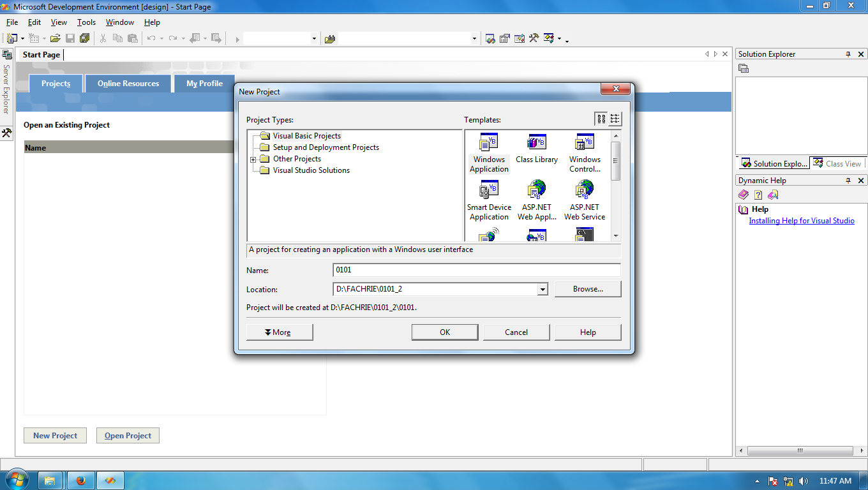Click the Open File toolbar icon
868x490 pixels.
pyautogui.click(x=56, y=39)
